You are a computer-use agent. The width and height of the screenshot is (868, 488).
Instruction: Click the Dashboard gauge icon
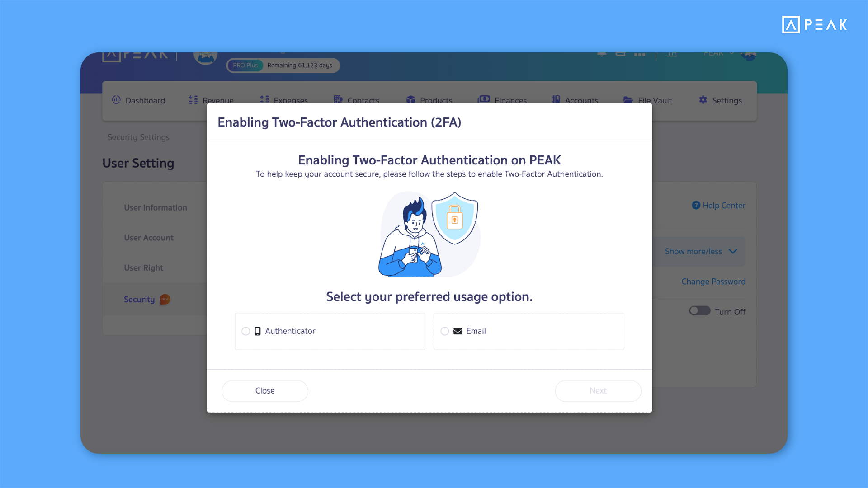tap(116, 100)
